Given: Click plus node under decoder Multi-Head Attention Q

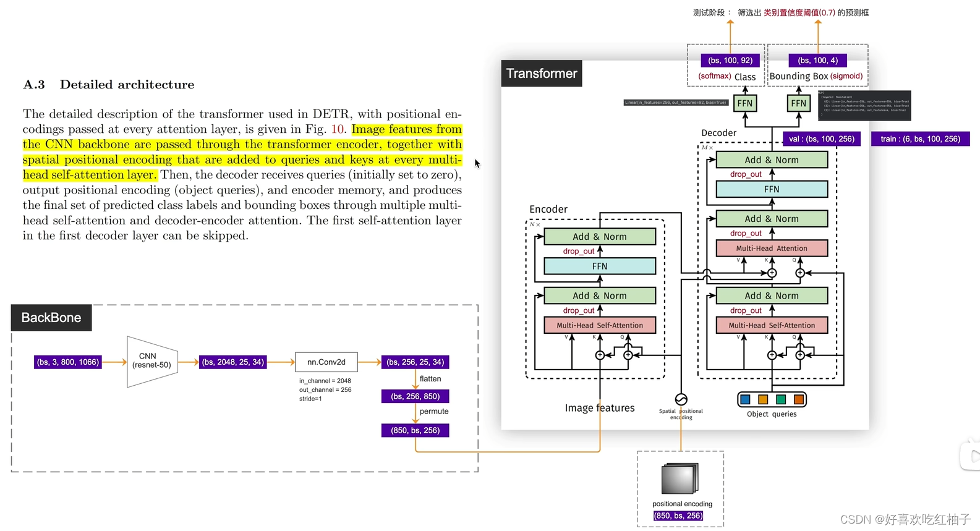Looking at the screenshot, I should pyautogui.click(x=800, y=273).
